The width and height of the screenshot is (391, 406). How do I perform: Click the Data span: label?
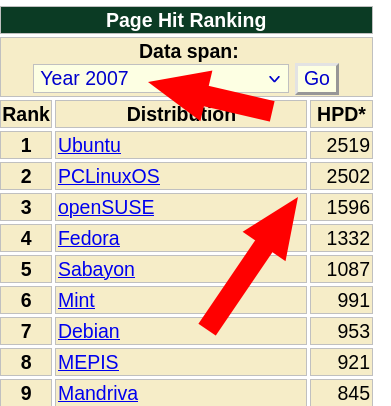[189, 51]
